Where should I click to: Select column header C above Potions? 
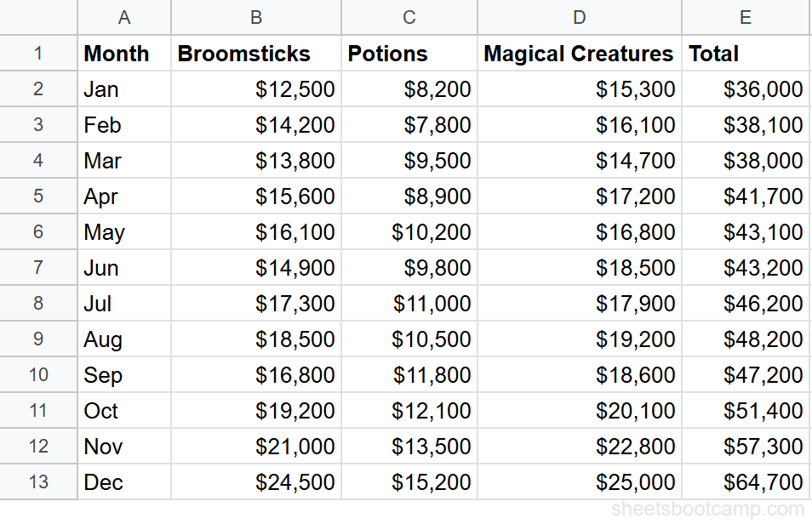(x=409, y=17)
